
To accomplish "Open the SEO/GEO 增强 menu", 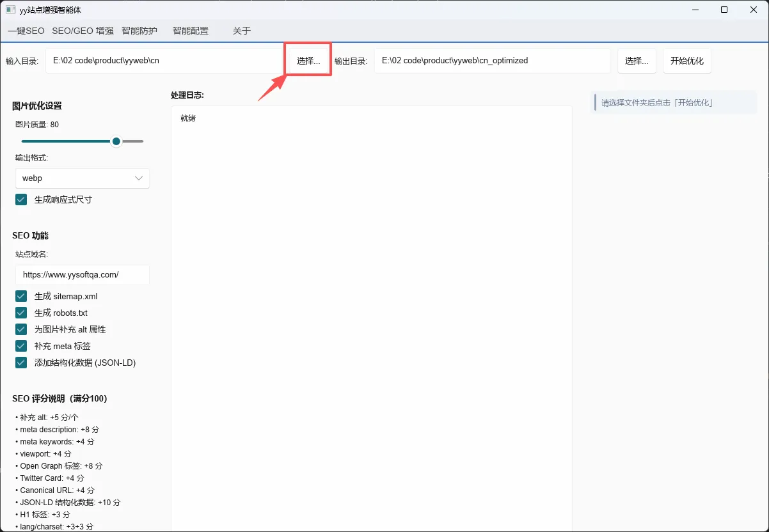I will [x=83, y=31].
